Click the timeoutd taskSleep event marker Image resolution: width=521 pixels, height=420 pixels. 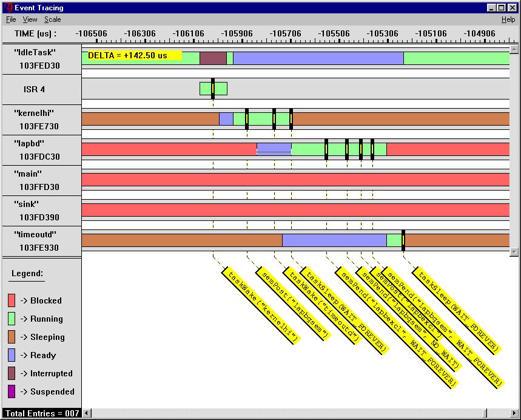coord(403,240)
